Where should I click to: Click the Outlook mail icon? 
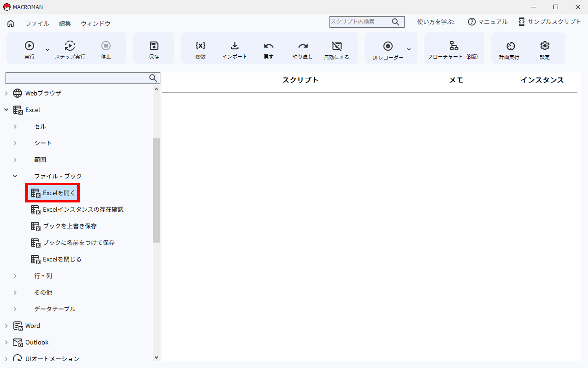[x=18, y=342]
